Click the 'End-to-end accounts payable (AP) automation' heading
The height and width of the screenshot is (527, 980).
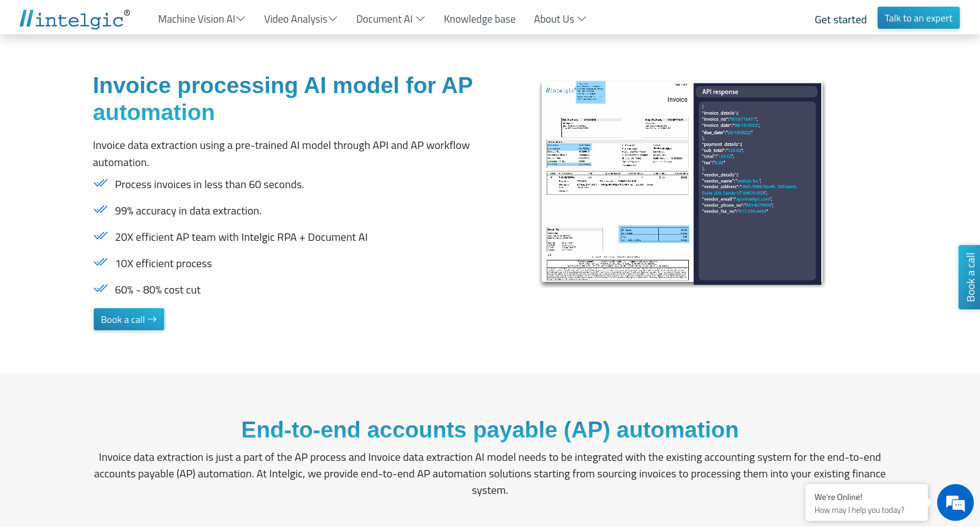(490, 430)
